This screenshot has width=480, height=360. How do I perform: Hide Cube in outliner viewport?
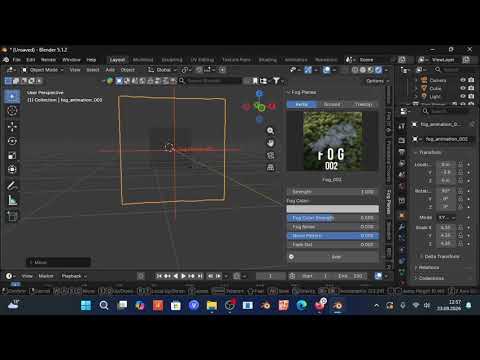point(463,88)
